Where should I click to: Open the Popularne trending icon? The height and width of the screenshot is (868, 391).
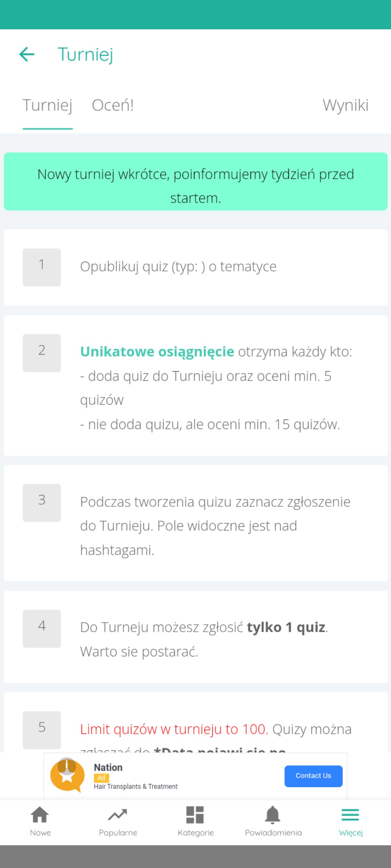click(x=118, y=815)
